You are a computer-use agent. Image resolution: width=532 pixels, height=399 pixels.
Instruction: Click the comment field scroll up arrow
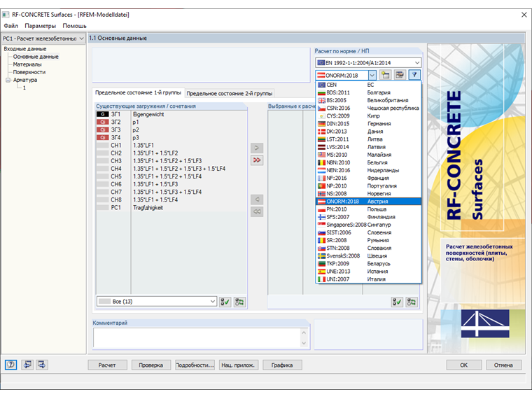(x=304, y=332)
